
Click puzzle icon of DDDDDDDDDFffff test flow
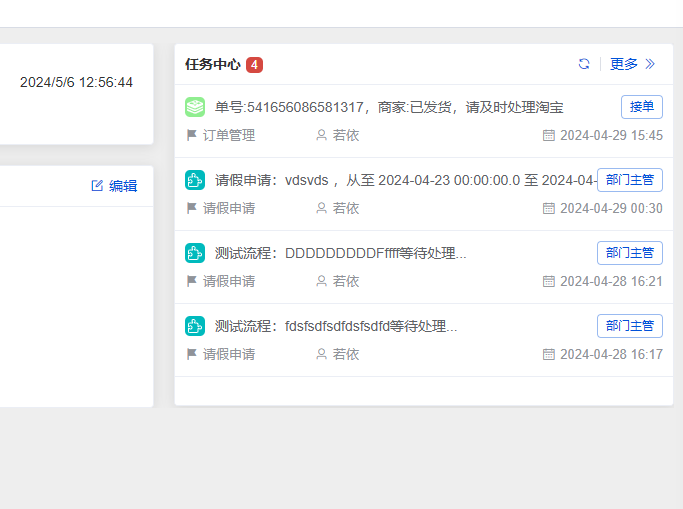coord(195,253)
